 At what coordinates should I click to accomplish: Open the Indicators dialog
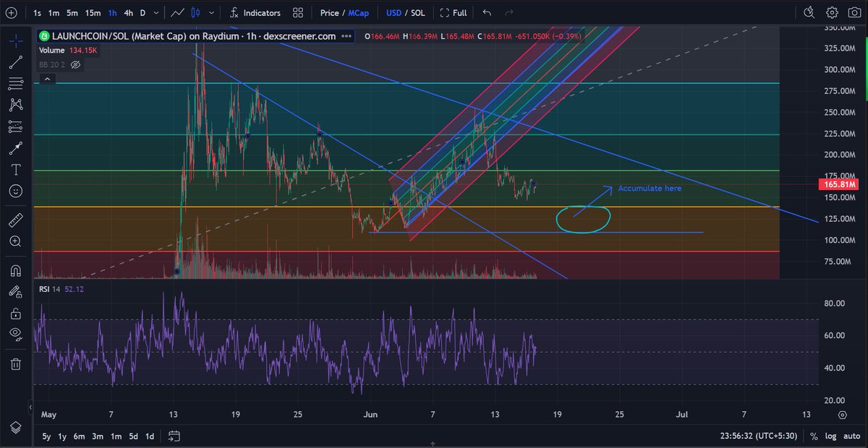255,13
